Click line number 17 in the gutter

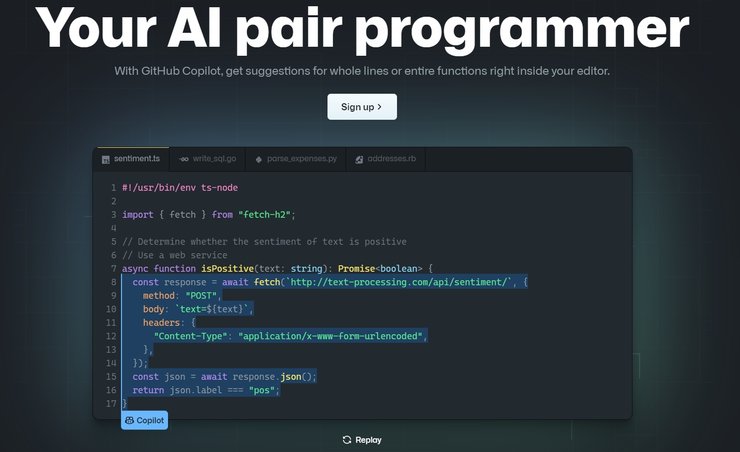pyautogui.click(x=111, y=404)
